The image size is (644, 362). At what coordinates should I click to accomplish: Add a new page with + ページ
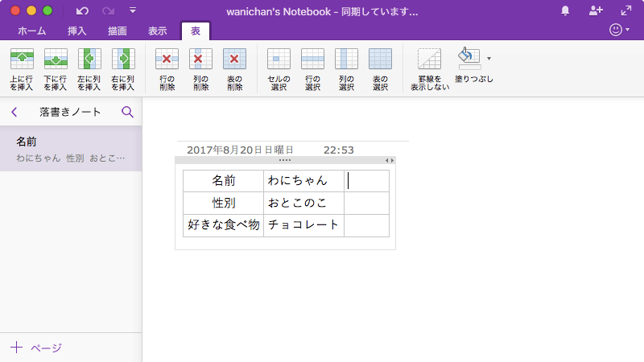coord(36,348)
